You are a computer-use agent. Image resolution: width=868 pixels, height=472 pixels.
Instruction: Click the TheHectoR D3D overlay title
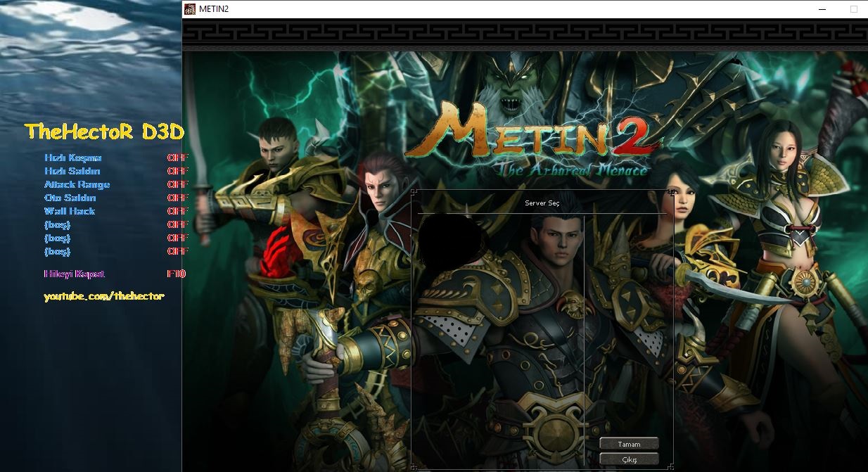pyautogui.click(x=105, y=132)
